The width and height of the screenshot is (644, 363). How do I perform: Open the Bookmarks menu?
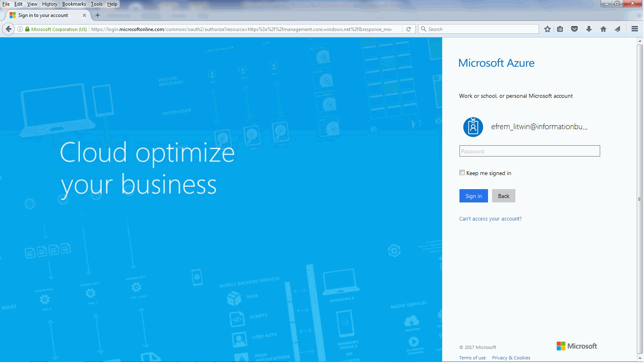point(74,4)
